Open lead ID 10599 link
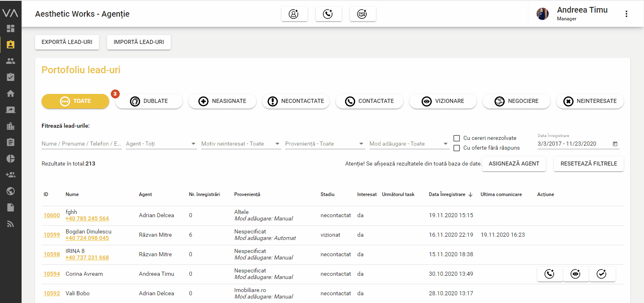Image resolution: width=644 pixels, height=303 pixels. (52, 235)
